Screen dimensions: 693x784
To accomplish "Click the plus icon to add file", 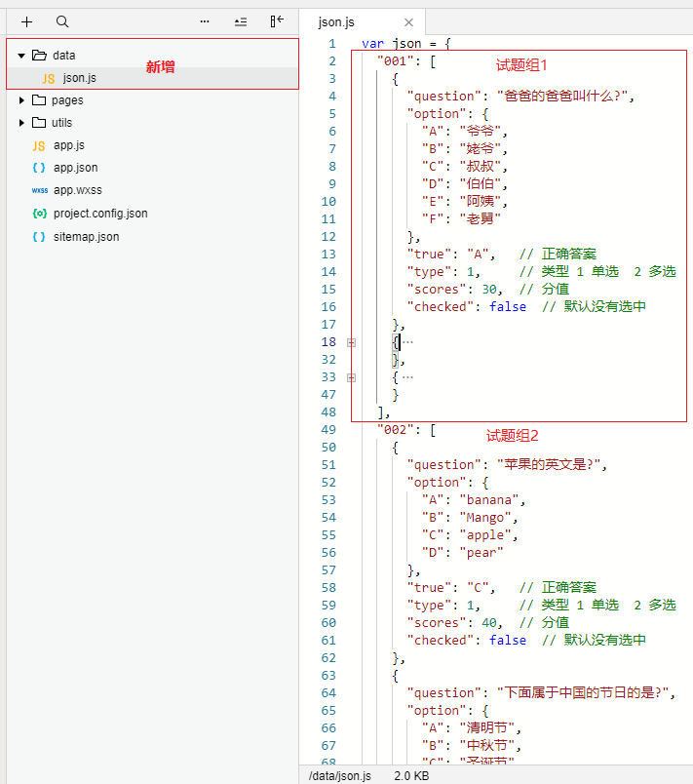I will tap(26, 22).
